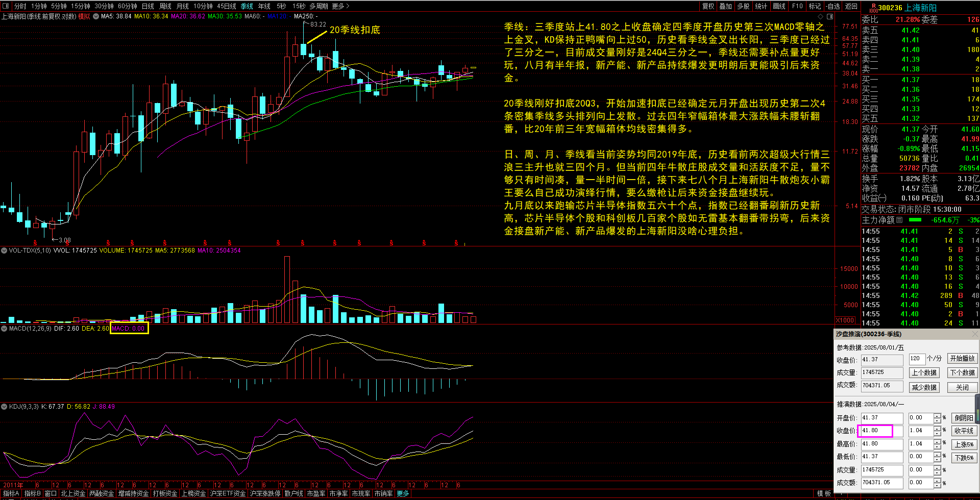Open 更多 link in bottom indicator bar
980x500 pixels.
pos(403,493)
